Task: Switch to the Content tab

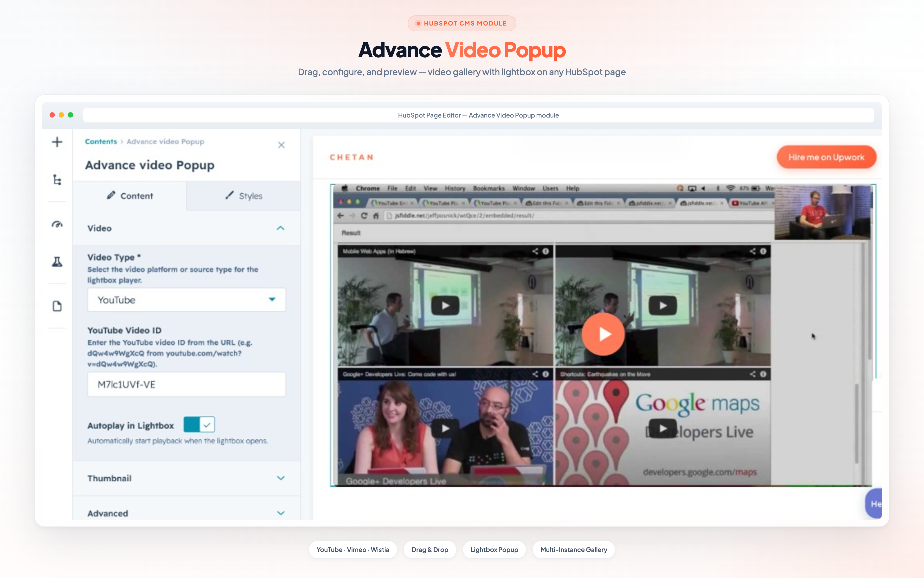Action: click(130, 196)
